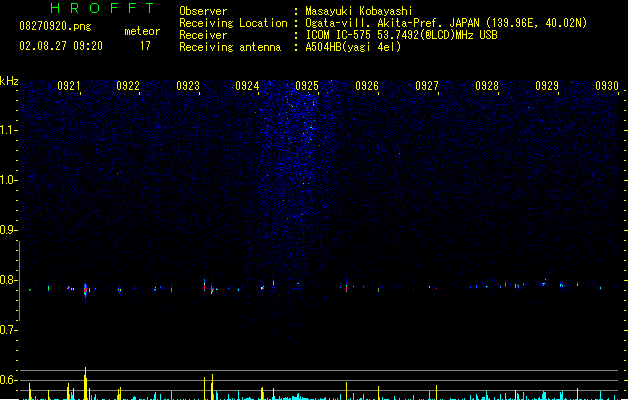Click the 1.1 kHz axis label

coord(8,130)
